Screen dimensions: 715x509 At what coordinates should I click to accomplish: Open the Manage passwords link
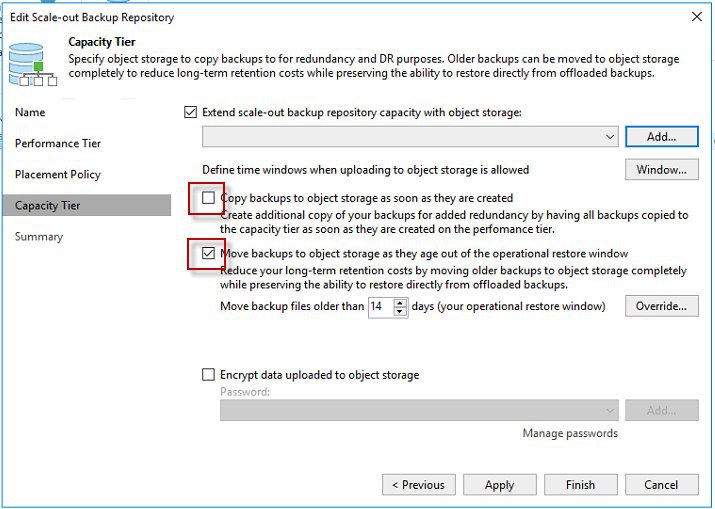[570, 433]
